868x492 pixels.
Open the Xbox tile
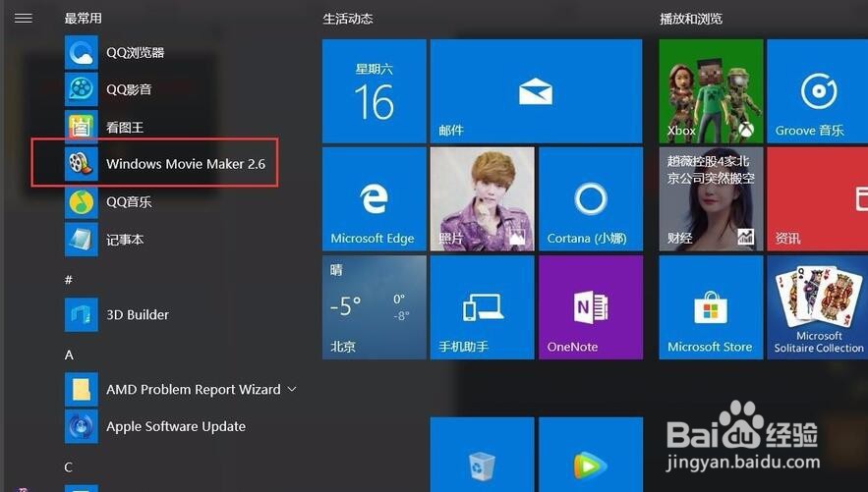[x=711, y=91]
